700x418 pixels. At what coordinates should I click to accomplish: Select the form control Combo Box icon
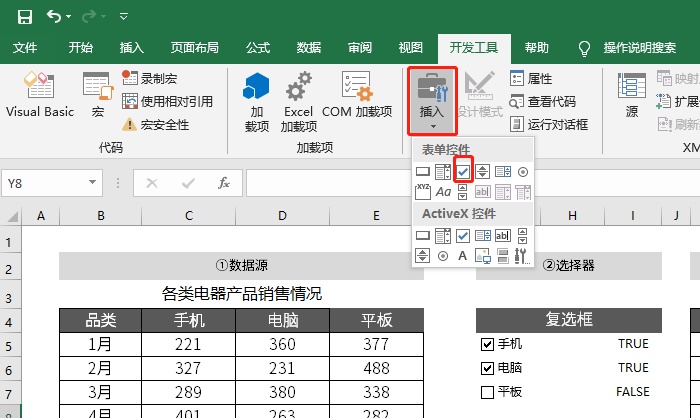pos(443,171)
